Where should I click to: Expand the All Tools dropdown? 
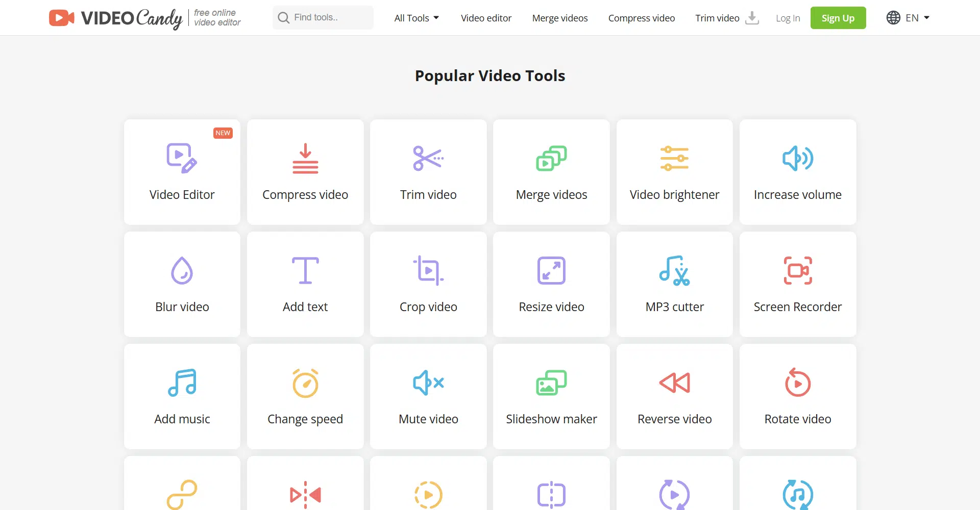416,18
